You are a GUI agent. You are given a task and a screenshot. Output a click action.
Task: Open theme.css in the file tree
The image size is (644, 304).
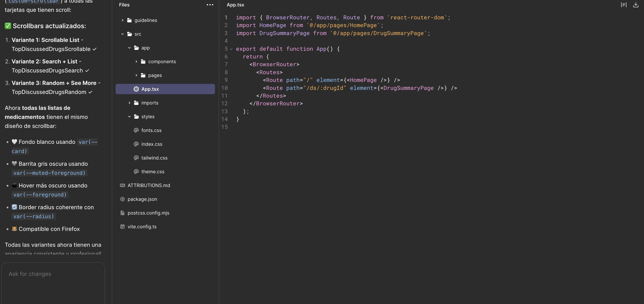coord(152,172)
